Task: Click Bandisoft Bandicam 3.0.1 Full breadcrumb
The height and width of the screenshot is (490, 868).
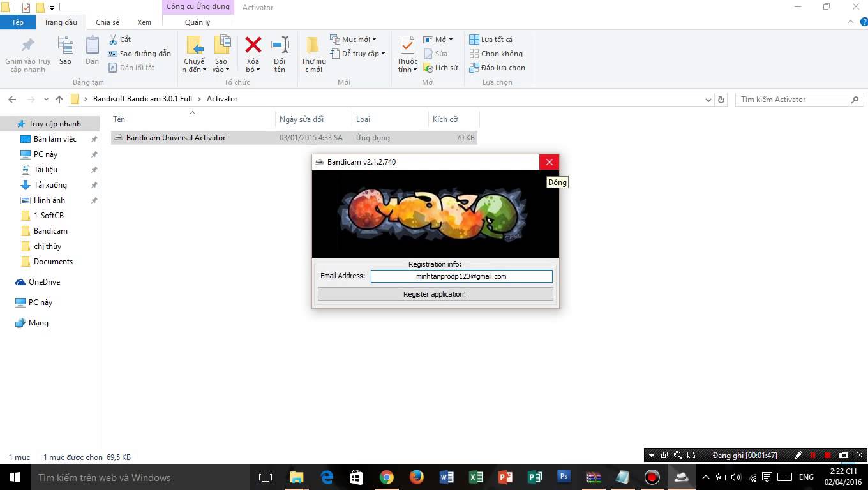Action: pos(142,99)
